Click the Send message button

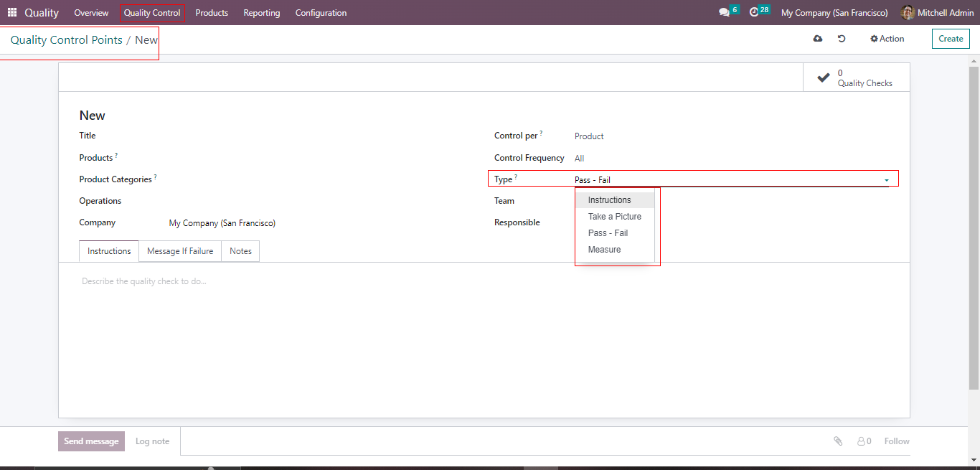pos(91,441)
